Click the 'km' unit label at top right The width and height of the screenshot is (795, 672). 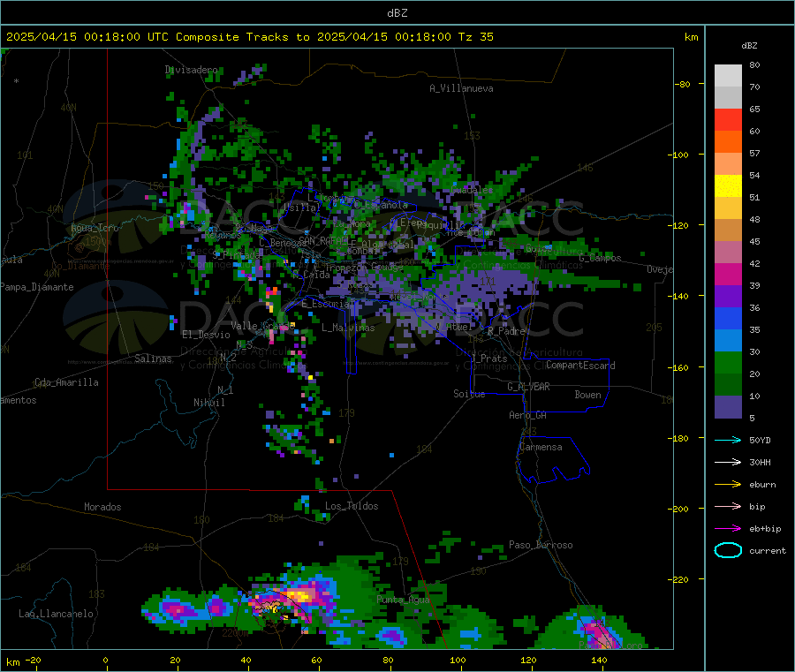691,37
